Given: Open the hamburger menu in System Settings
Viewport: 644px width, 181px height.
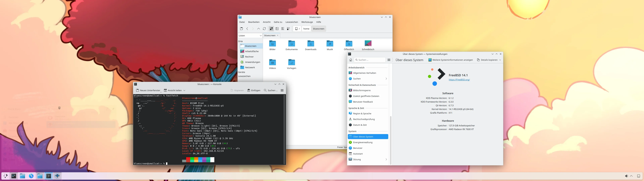Looking at the screenshot, I should 389,60.
